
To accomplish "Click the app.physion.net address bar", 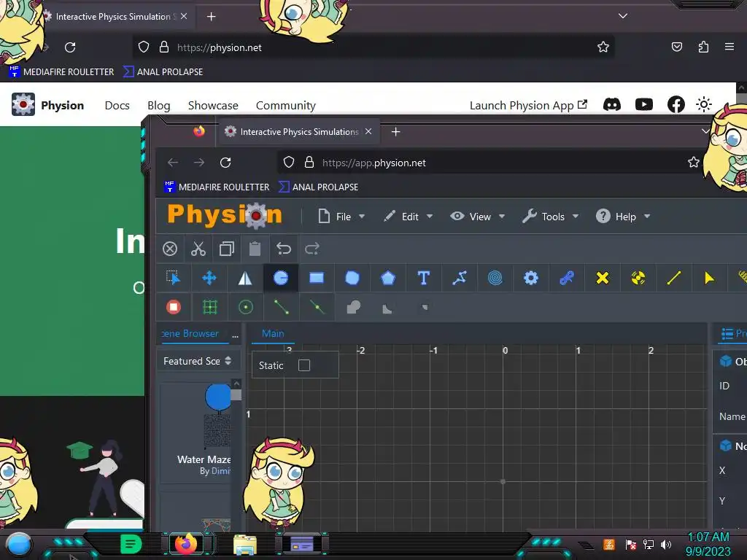I will point(491,163).
